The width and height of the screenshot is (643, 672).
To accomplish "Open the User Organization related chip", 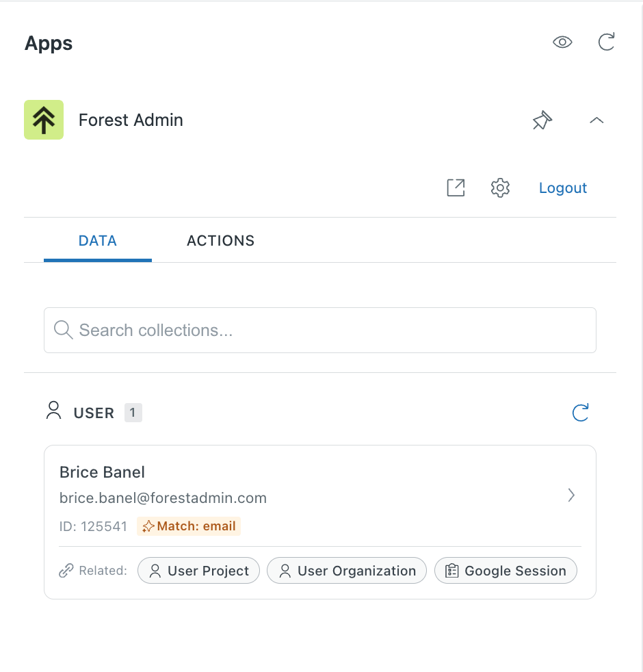I will (x=347, y=571).
